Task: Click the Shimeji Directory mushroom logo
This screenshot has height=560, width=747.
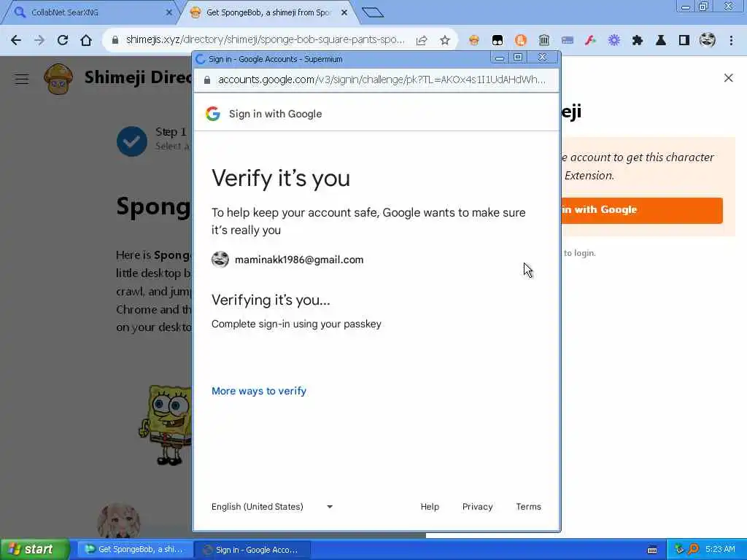Action: pyautogui.click(x=58, y=79)
